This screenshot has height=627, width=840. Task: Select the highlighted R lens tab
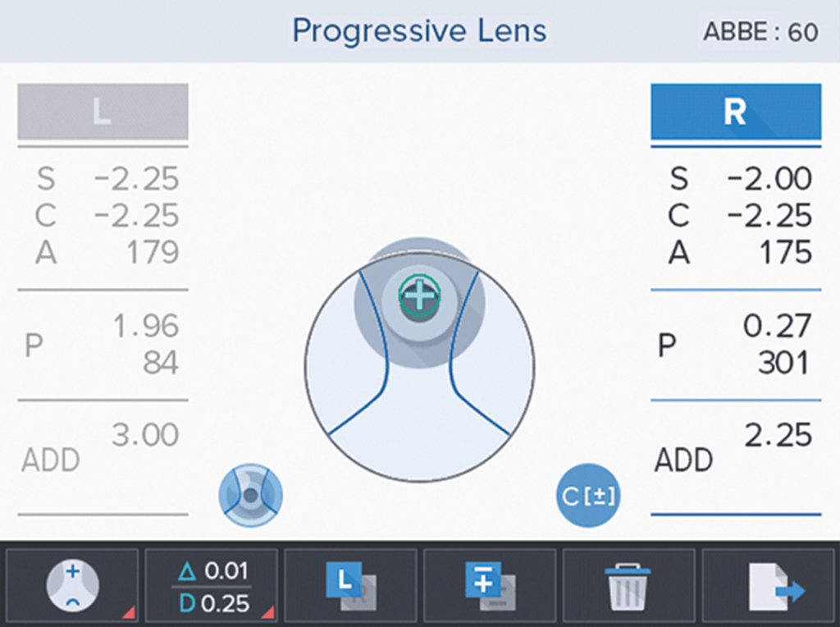pyautogui.click(x=735, y=112)
